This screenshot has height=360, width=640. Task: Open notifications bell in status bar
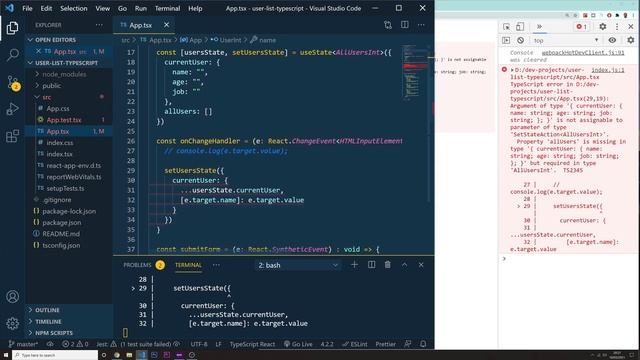423,344
